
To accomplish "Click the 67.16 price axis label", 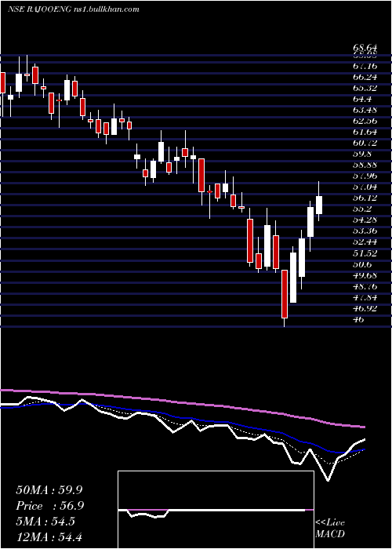I will point(365,67).
